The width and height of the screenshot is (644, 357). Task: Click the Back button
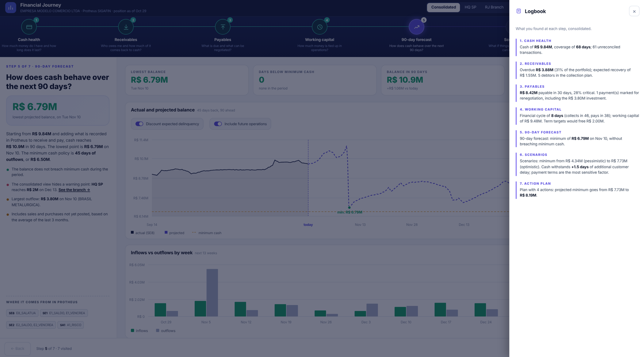click(18, 348)
